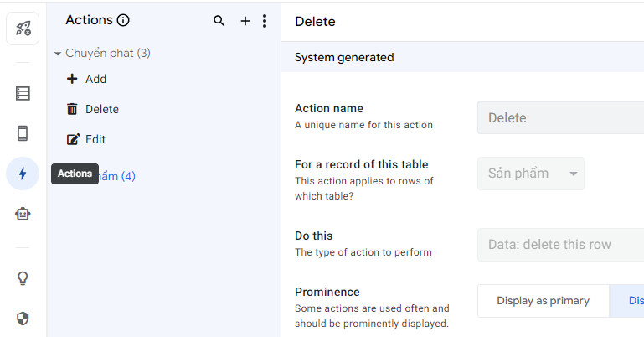Open the Views phone icon
This screenshot has width=644, height=337.
23,133
